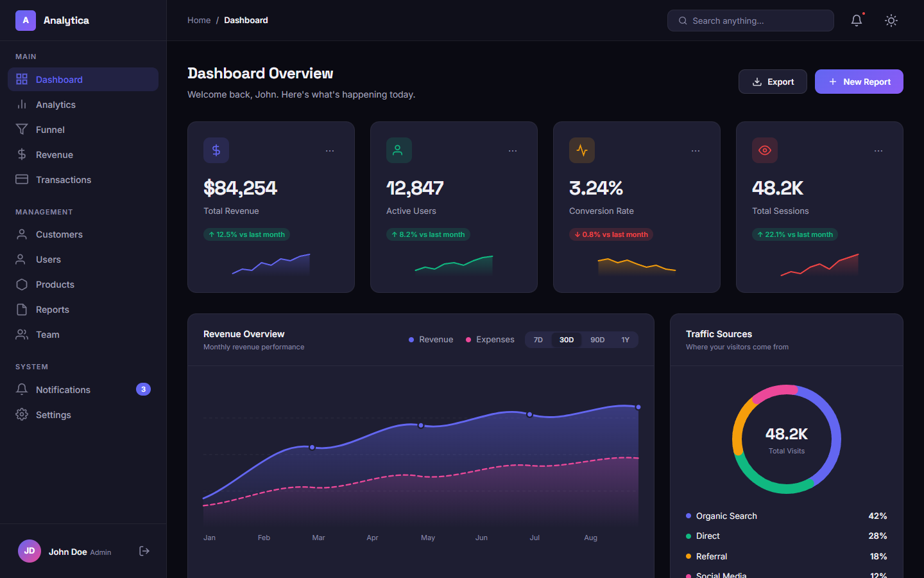Select the 90D time range
This screenshot has width=924, height=578.
point(597,340)
